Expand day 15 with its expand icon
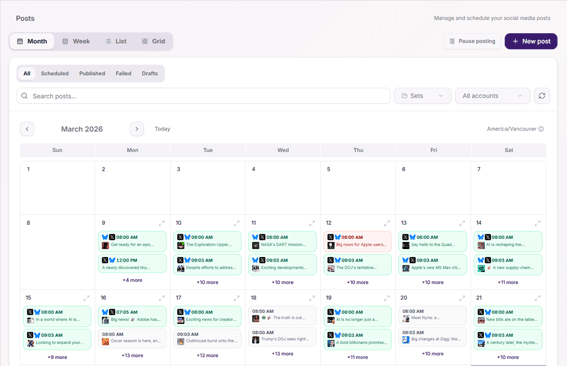 pyautogui.click(x=86, y=298)
